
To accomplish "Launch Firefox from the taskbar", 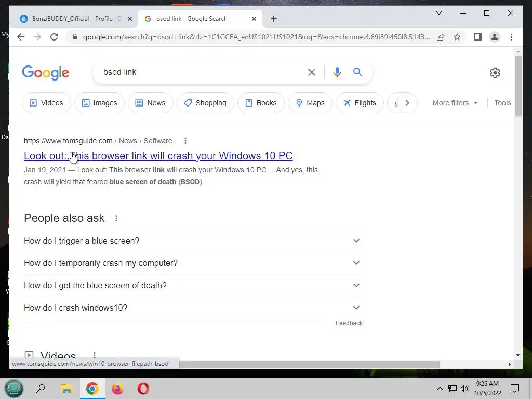I will click(x=118, y=389).
